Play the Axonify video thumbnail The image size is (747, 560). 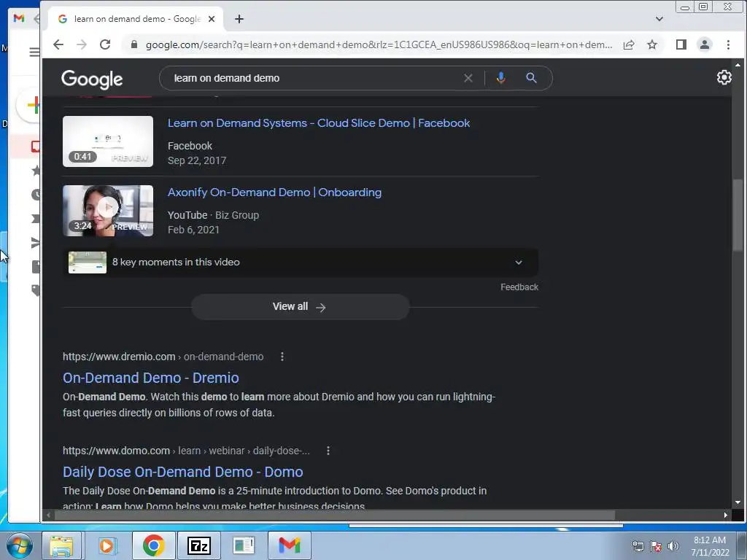(x=108, y=211)
